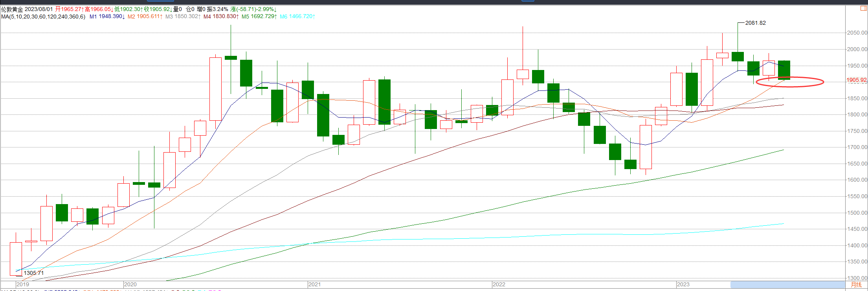Click the 2081.82 high price marker
Screen dimensions: 868x291
756,23
